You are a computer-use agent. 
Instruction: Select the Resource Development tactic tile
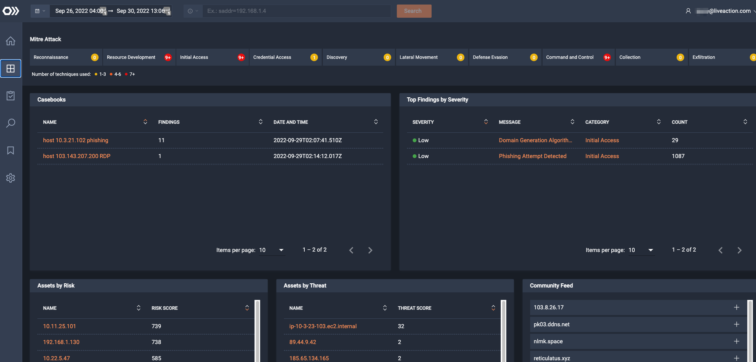tap(139, 57)
